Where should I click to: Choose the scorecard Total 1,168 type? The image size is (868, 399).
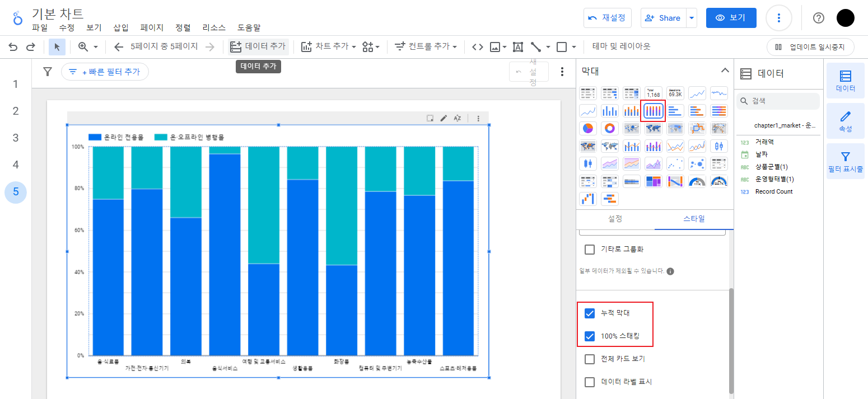(x=654, y=93)
